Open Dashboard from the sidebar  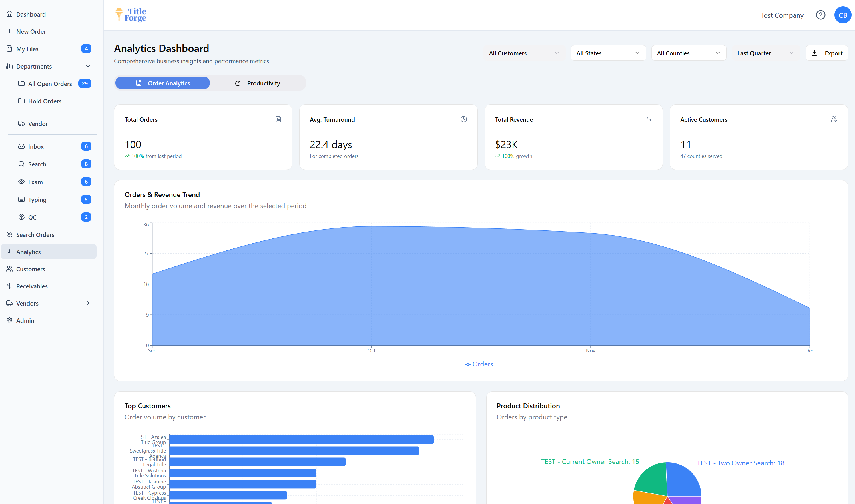(49, 14)
